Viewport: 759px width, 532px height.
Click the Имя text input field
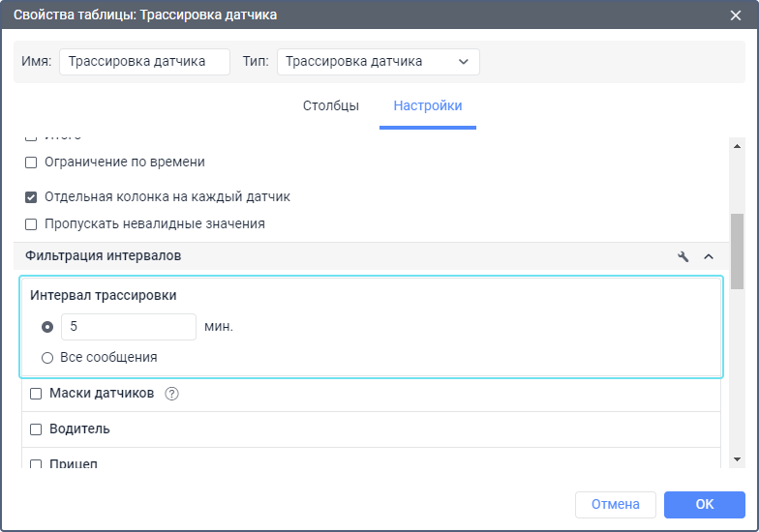click(x=144, y=62)
